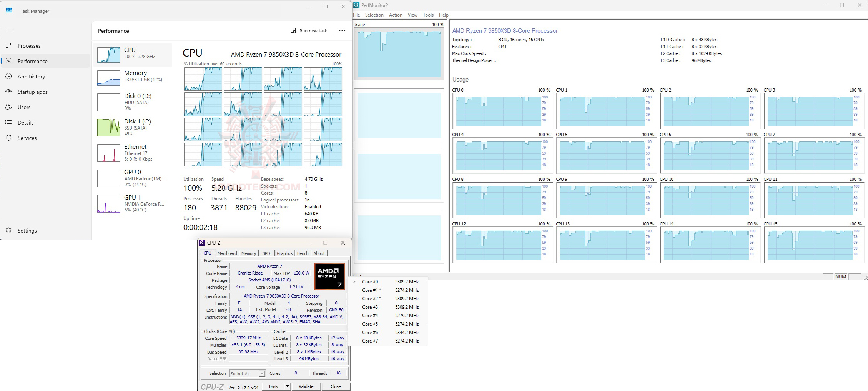
Task: Click the Run new task button
Action: (x=309, y=31)
